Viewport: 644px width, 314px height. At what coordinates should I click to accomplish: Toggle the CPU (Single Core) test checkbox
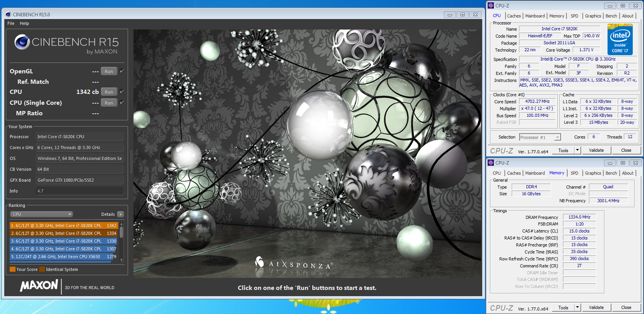click(122, 102)
